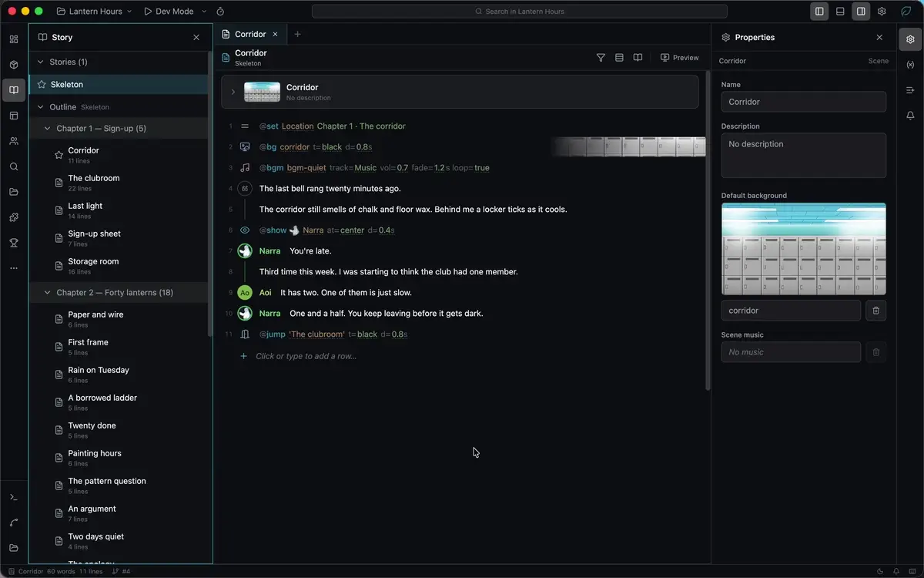Click the open book reader icon in toolbar

coord(638,58)
